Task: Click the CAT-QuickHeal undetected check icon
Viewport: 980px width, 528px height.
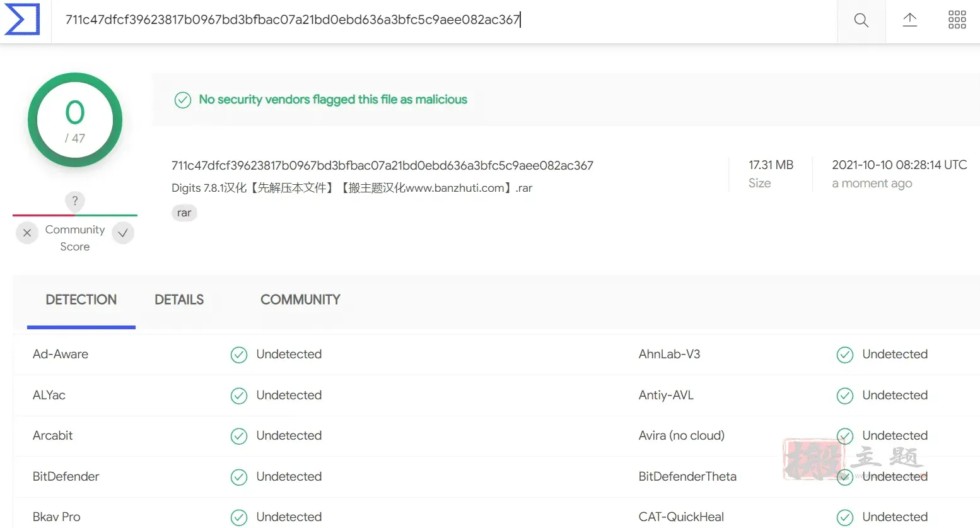Action: click(845, 517)
